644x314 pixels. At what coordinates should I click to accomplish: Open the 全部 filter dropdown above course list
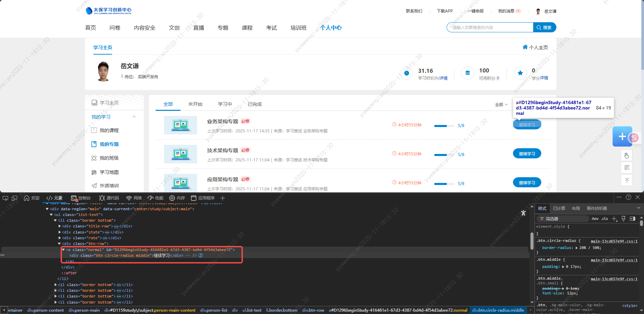pyautogui.click(x=501, y=104)
